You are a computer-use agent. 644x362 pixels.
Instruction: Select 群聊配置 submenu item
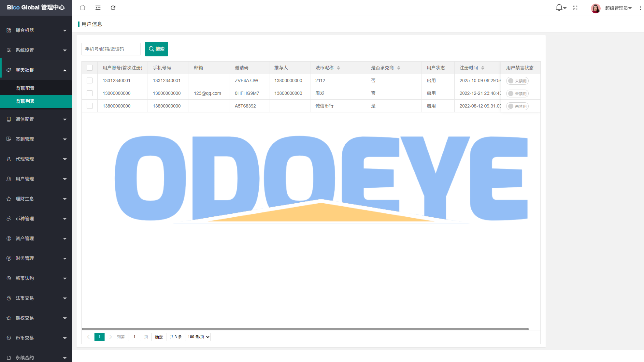point(25,88)
